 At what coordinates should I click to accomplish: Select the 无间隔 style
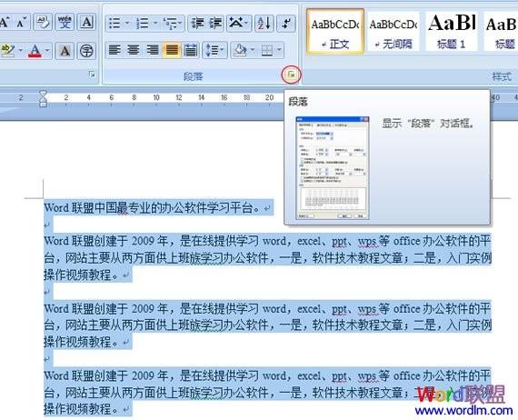click(x=393, y=31)
